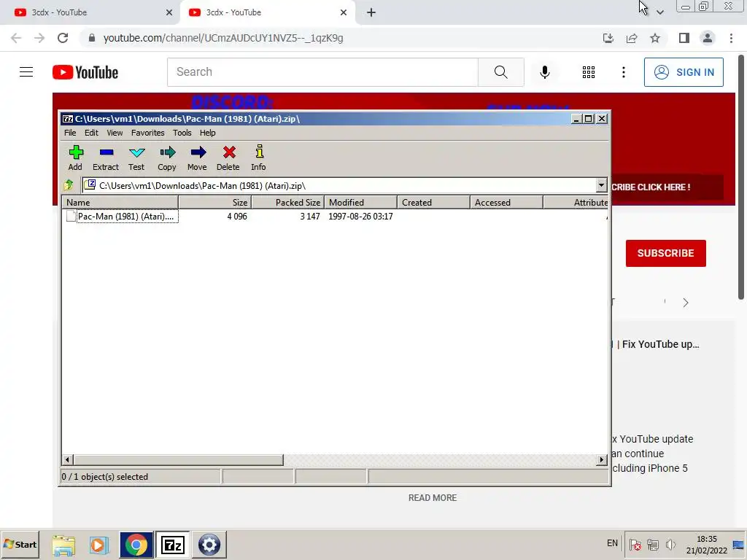Click the YouTube logo
This screenshot has width=747, height=560.
[85, 72]
